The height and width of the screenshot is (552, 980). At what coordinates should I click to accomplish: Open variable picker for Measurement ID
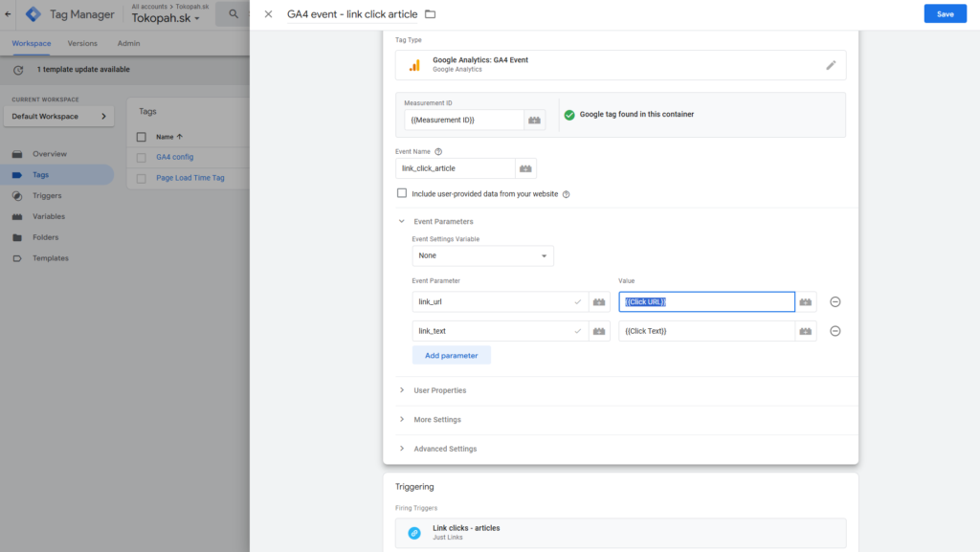click(534, 120)
